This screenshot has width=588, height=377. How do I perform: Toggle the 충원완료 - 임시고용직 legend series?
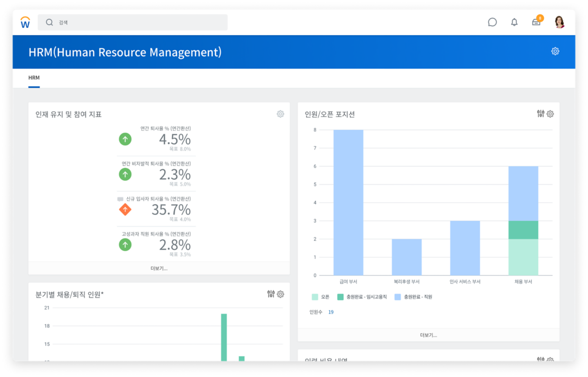[x=362, y=297]
